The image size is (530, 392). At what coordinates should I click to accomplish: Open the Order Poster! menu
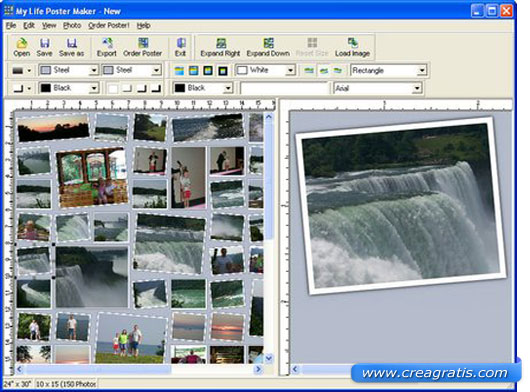click(109, 25)
